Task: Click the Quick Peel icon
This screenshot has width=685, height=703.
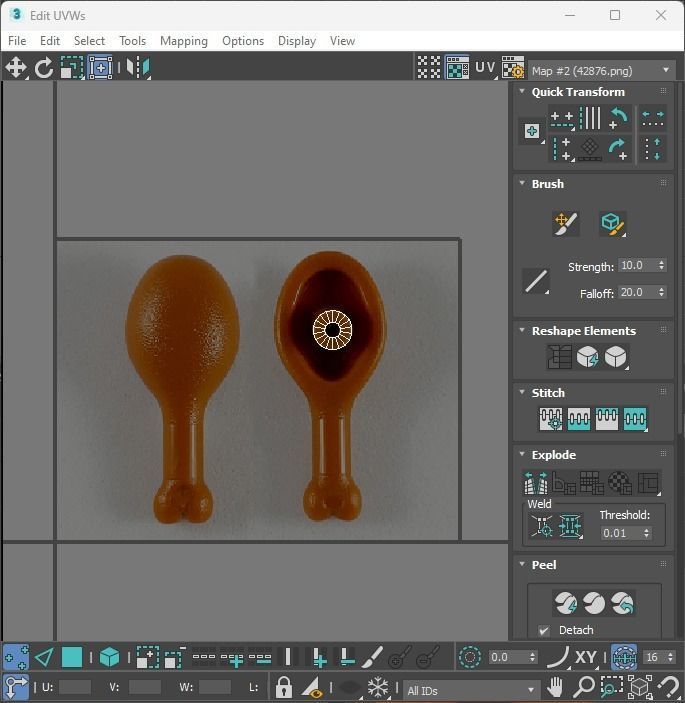Action: click(x=566, y=603)
